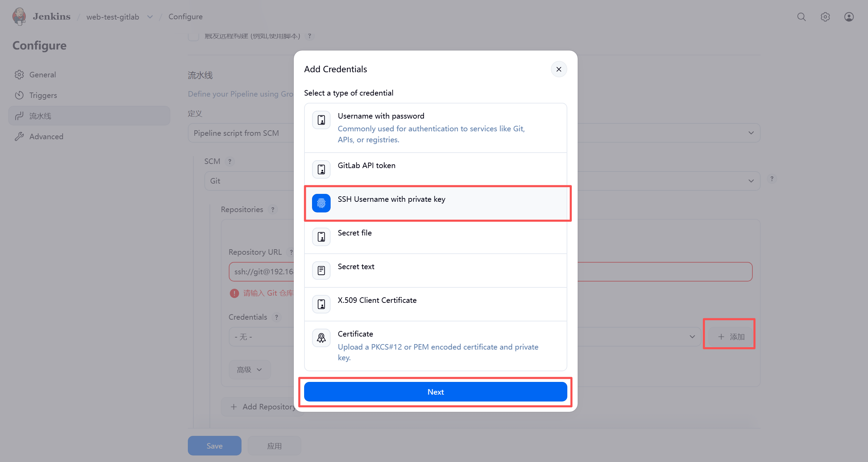Toggle the remote build trigger checkbox

point(193,36)
